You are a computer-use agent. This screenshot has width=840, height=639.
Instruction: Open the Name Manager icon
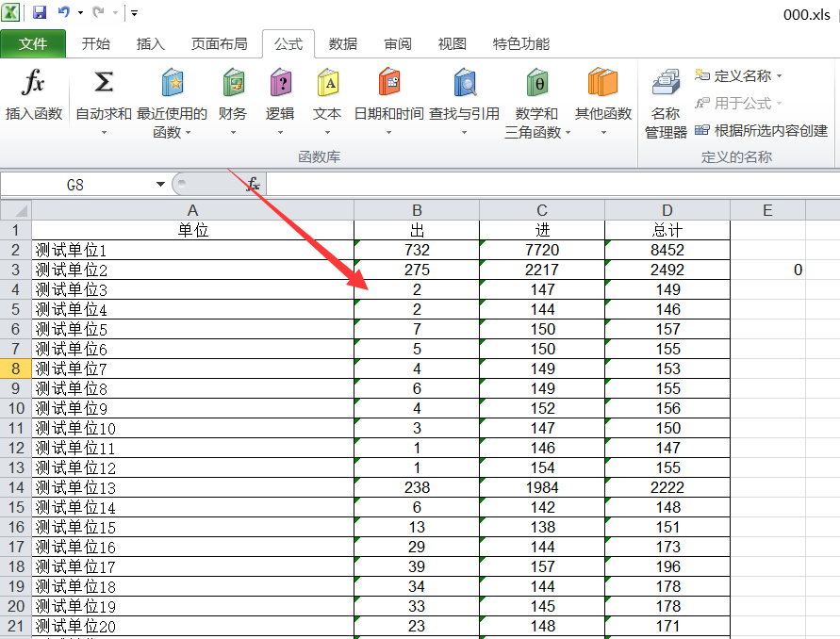click(x=666, y=83)
